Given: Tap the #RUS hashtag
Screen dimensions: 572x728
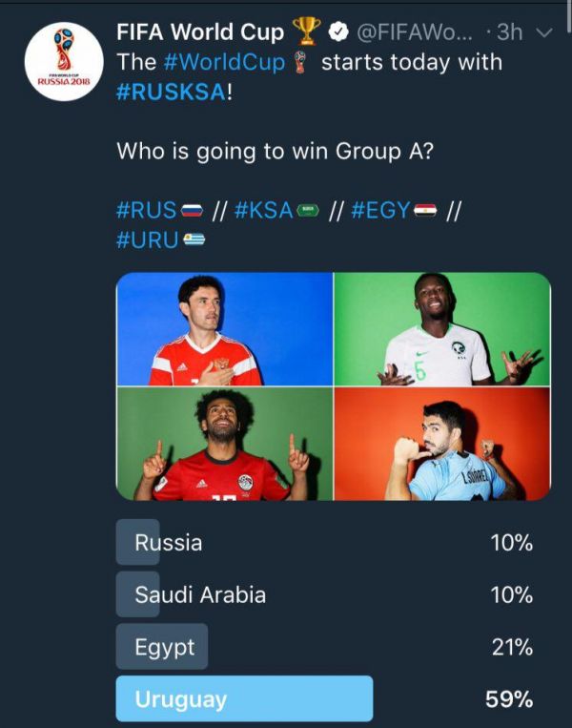Looking at the screenshot, I should click(146, 210).
